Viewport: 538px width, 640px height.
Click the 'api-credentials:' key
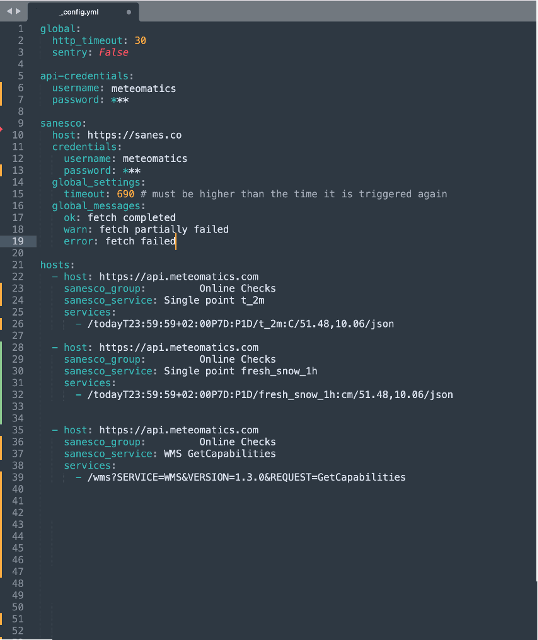pos(87,76)
